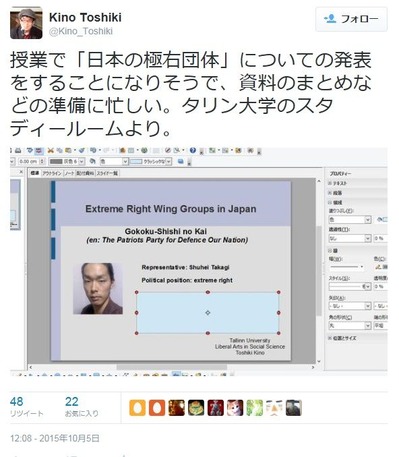Click the white cat avatar among retweeters

pyautogui.click(x=235, y=408)
